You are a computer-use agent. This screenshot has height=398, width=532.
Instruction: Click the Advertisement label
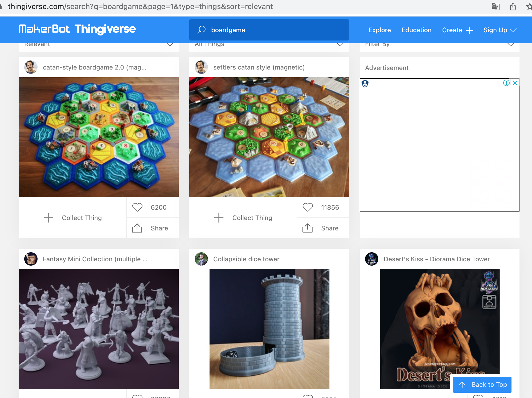[x=387, y=68]
